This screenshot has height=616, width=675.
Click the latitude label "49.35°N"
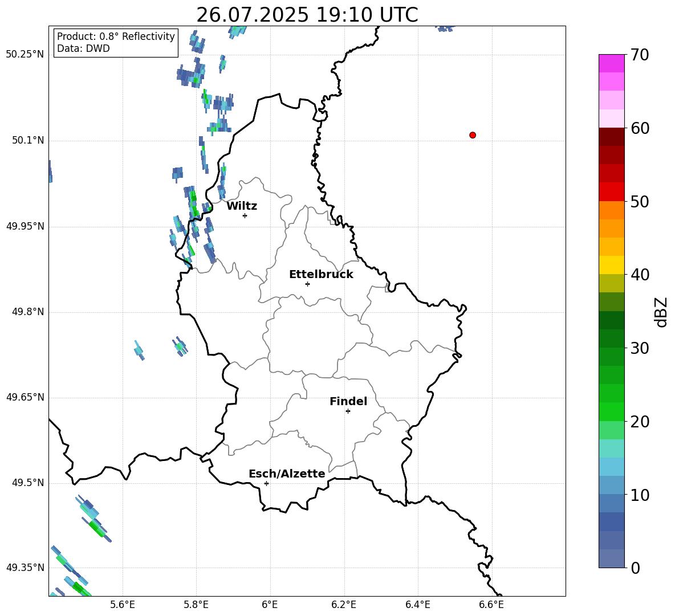pyautogui.click(x=25, y=568)
